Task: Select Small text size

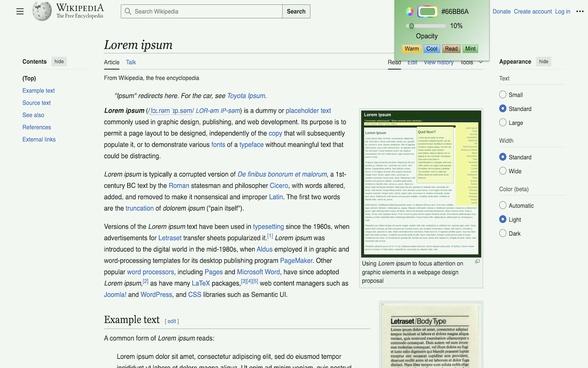Action: pyautogui.click(x=503, y=94)
